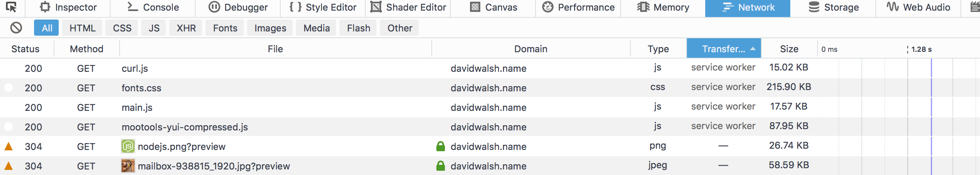The image size is (980, 175).
Task: Switch to the Console tab
Action: [153, 7]
